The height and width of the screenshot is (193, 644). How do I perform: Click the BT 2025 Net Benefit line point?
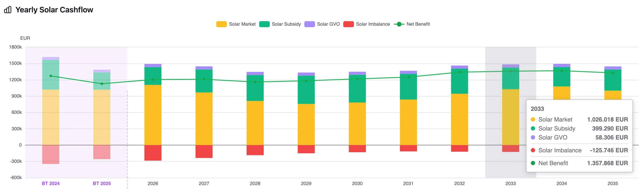pos(102,84)
